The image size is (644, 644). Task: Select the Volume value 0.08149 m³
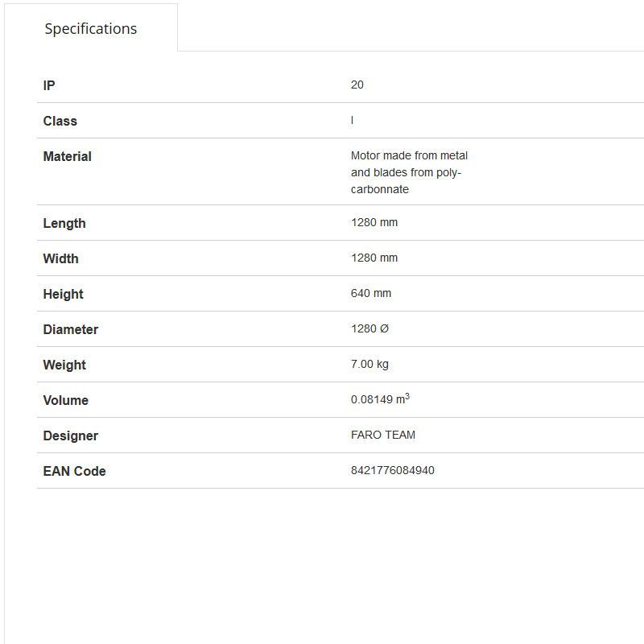pyautogui.click(x=380, y=399)
